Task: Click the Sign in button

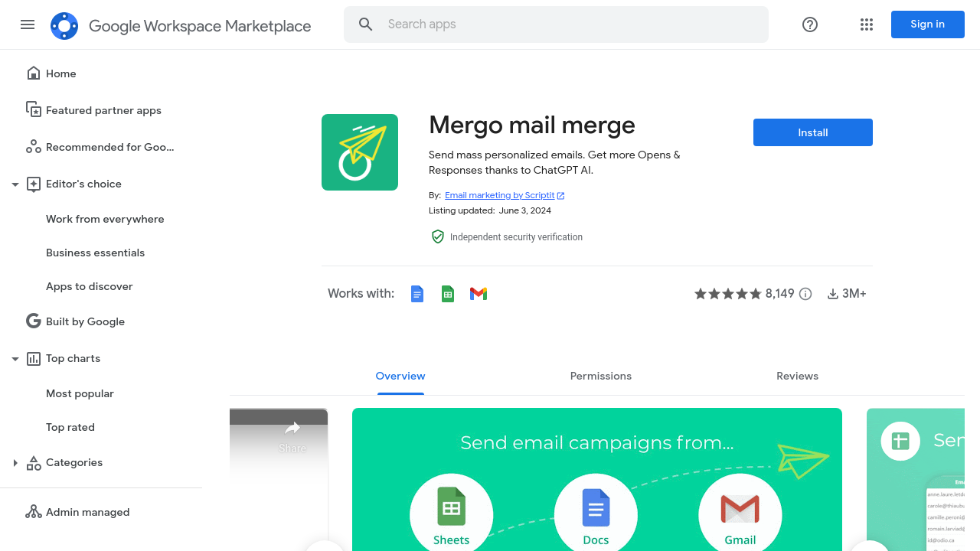Action: 927,24
